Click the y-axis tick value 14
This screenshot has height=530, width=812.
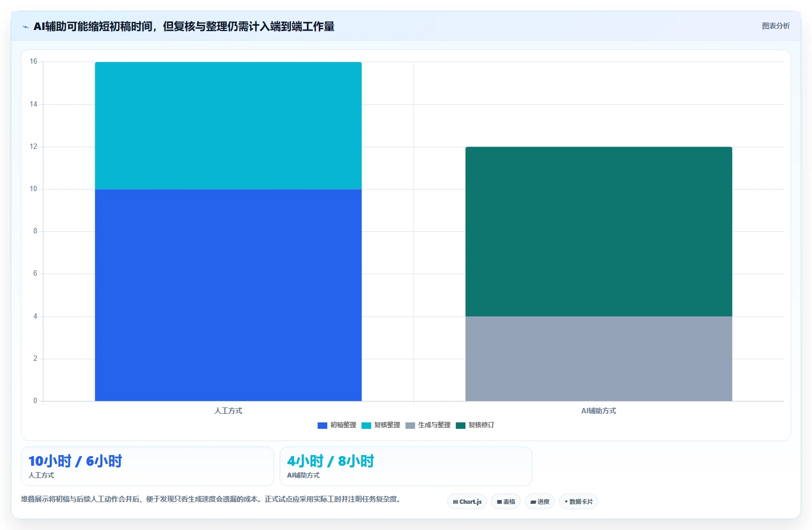[x=34, y=104]
